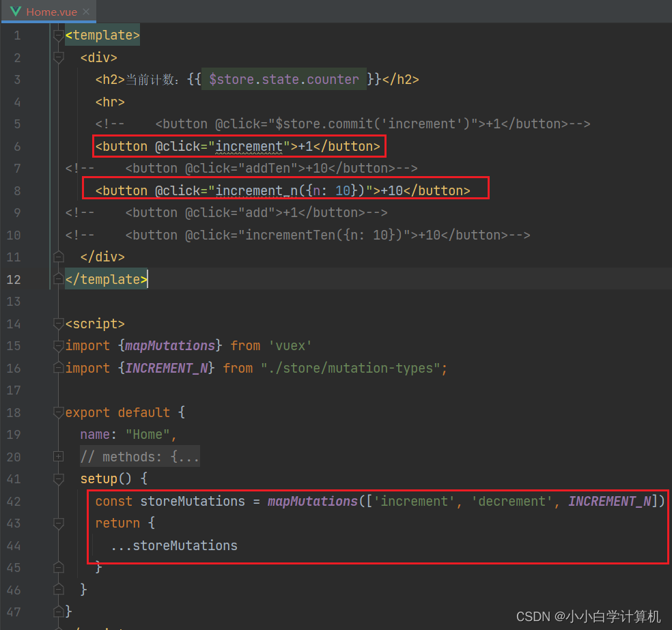Collapse the import statements at line 15

point(59,345)
